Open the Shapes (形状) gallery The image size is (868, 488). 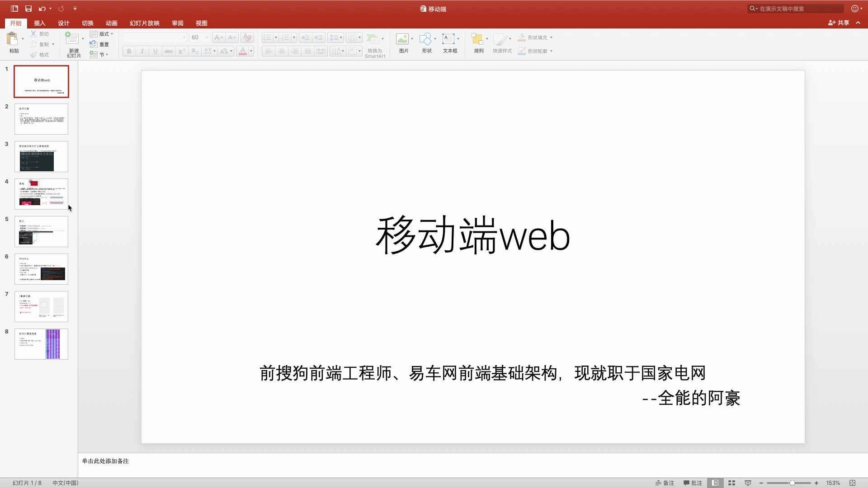coord(425,39)
